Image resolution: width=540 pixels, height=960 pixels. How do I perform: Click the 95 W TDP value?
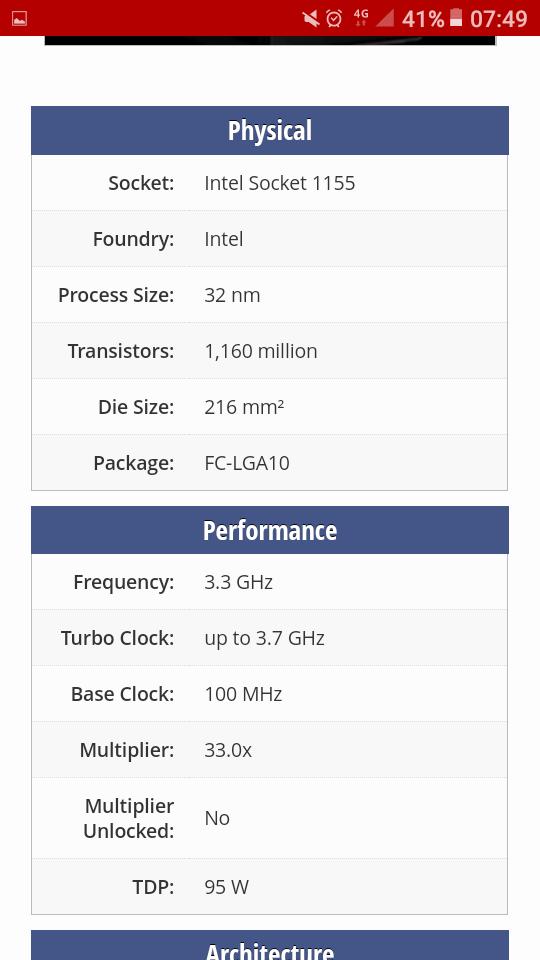(227, 887)
